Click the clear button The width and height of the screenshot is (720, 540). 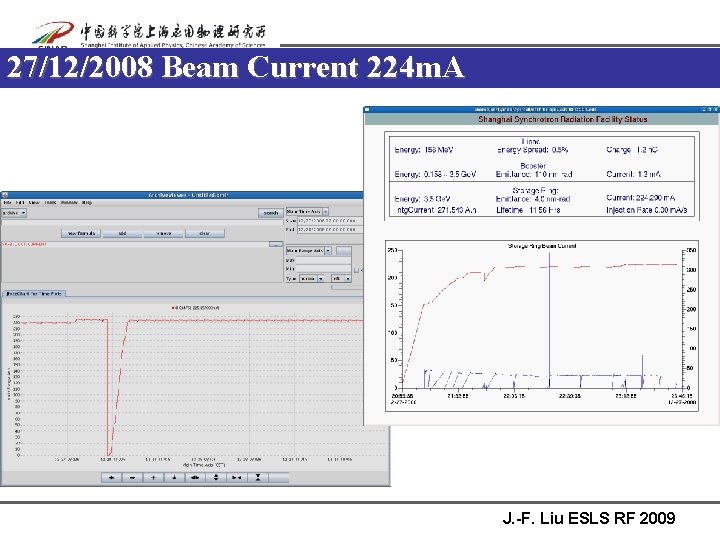pos(204,233)
